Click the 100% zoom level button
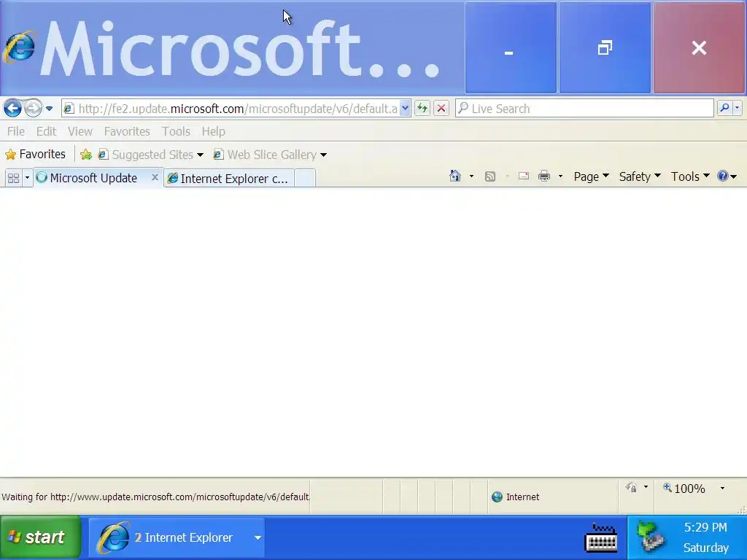The width and height of the screenshot is (747, 560). coord(684,488)
